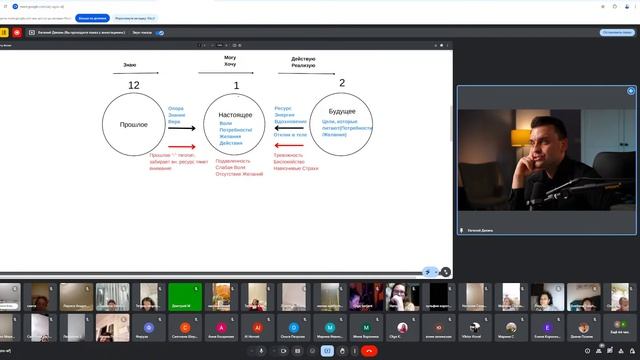Viewport: 640px width, 360px height.
Task: Turn off the camera in call bar
Action: pos(283,351)
